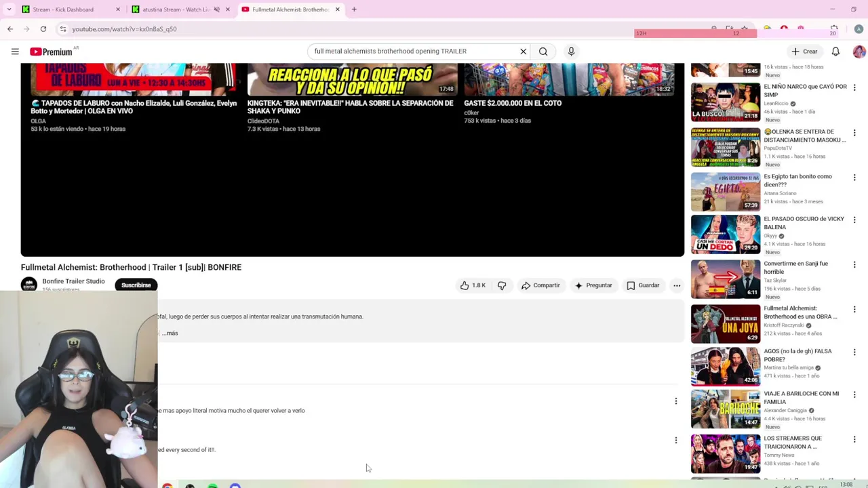Play EL PASADO OSCURO DE VICKY thumbnail
This screenshot has width=868, height=488.
click(725, 235)
